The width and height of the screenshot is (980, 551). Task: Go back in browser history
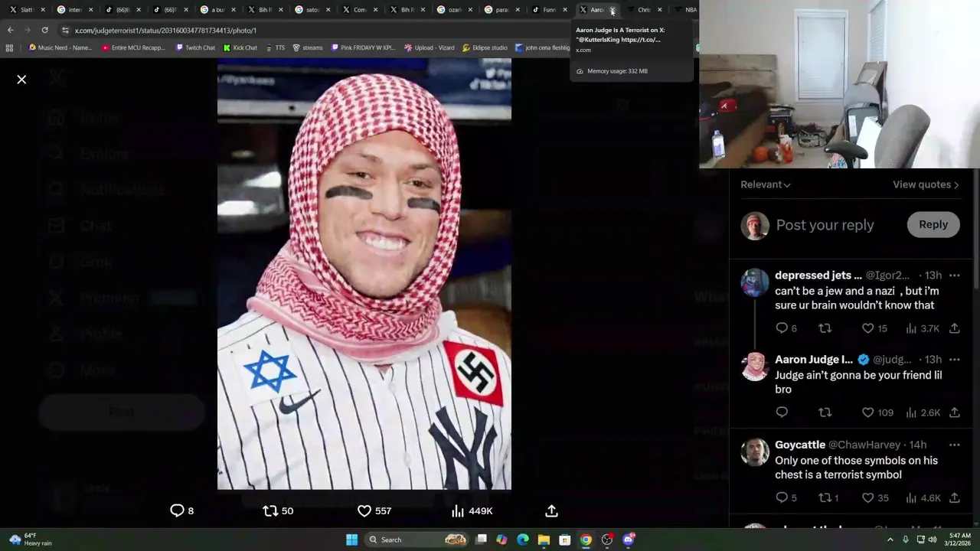pyautogui.click(x=10, y=30)
